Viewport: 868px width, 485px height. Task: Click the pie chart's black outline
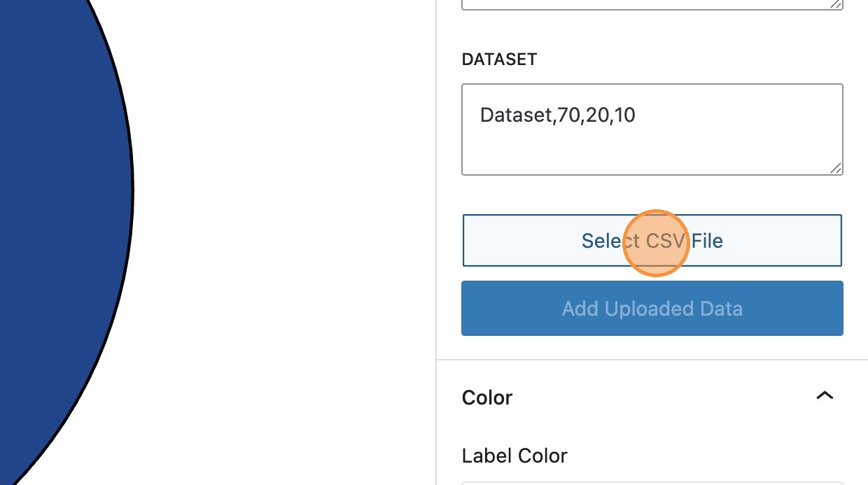pyautogui.click(x=133, y=189)
